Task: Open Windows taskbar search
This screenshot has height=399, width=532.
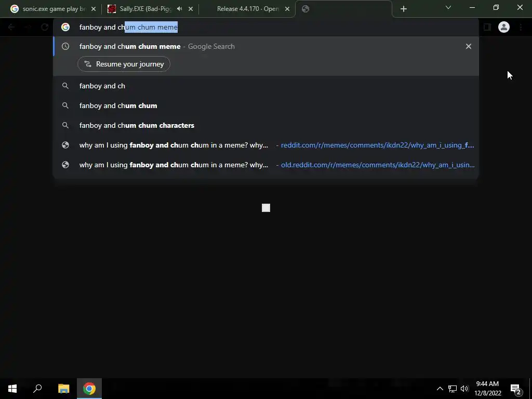Action: [37, 389]
